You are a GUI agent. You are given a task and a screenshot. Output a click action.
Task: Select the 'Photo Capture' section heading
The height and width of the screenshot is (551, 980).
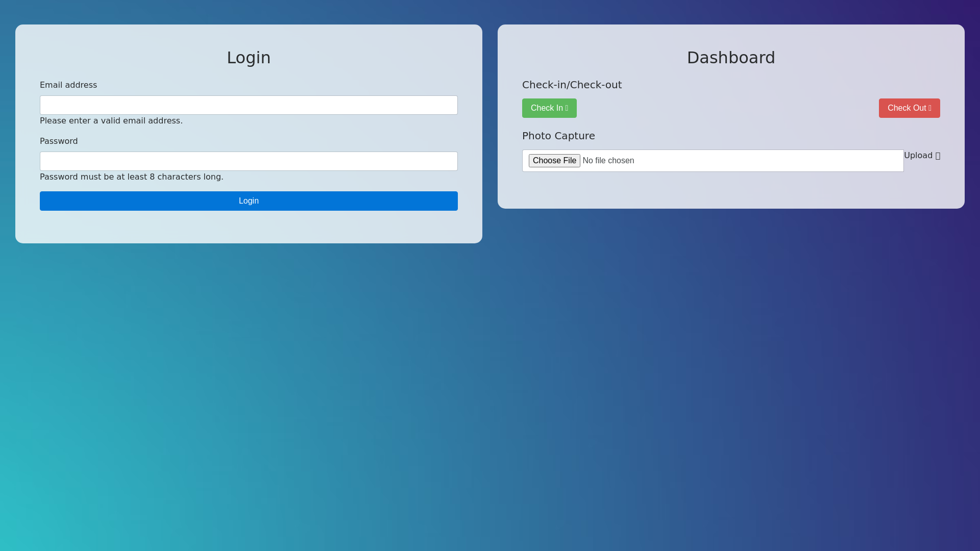(x=558, y=136)
